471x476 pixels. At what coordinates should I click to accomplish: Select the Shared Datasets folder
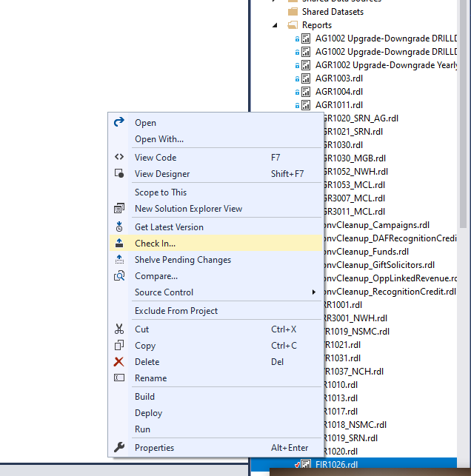click(x=333, y=12)
